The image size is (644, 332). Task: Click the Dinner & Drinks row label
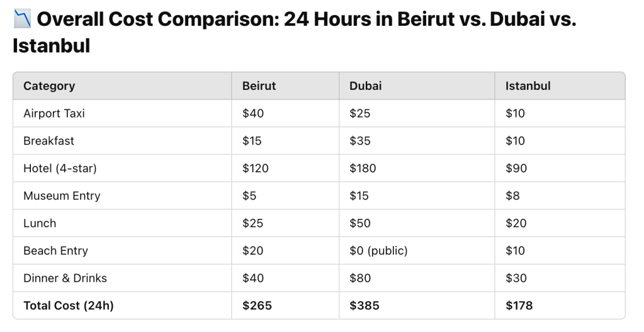(x=65, y=278)
